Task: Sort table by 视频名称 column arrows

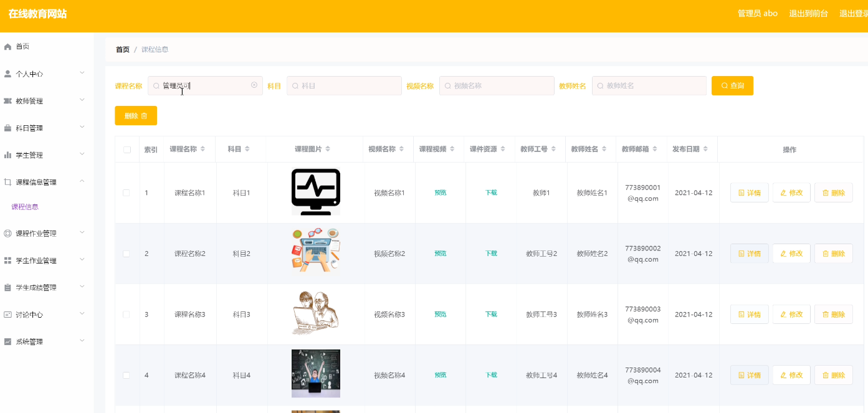Action: point(401,150)
